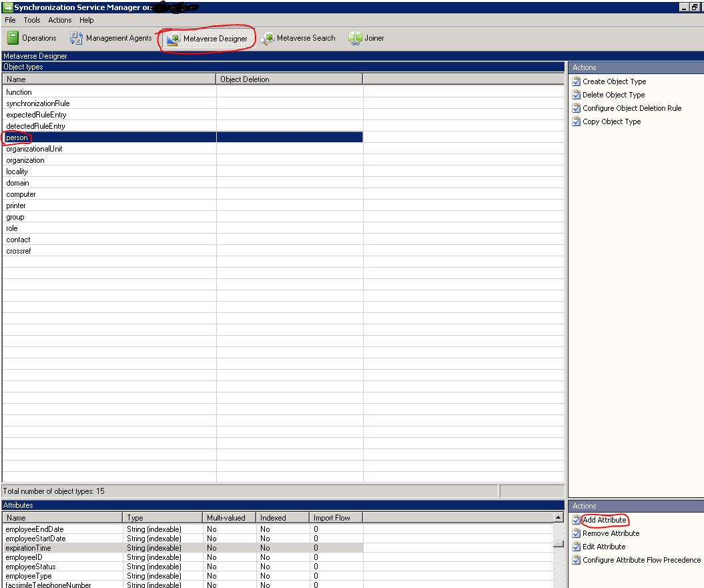This screenshot has height=588, width=704.
Task: Select the expirationTime attribute row
Action: 183,547
